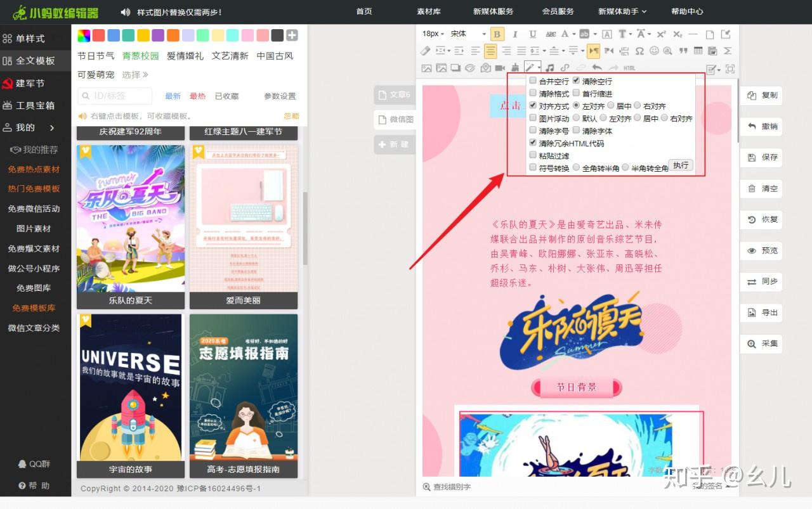This screenshot has height=509, width=812.
Task: Uncheck the 清除空行 checkbox
Action: [576, 81]
